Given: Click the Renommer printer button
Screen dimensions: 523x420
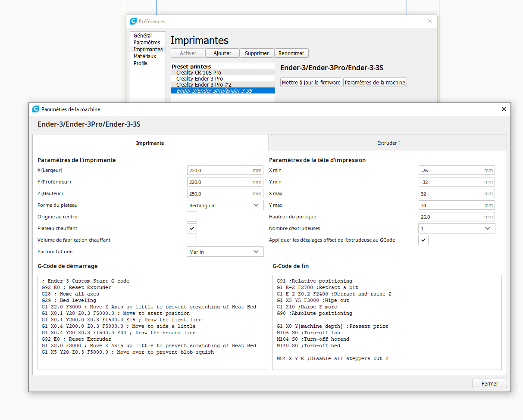Looking at the screenshot, I should (291, 53).
